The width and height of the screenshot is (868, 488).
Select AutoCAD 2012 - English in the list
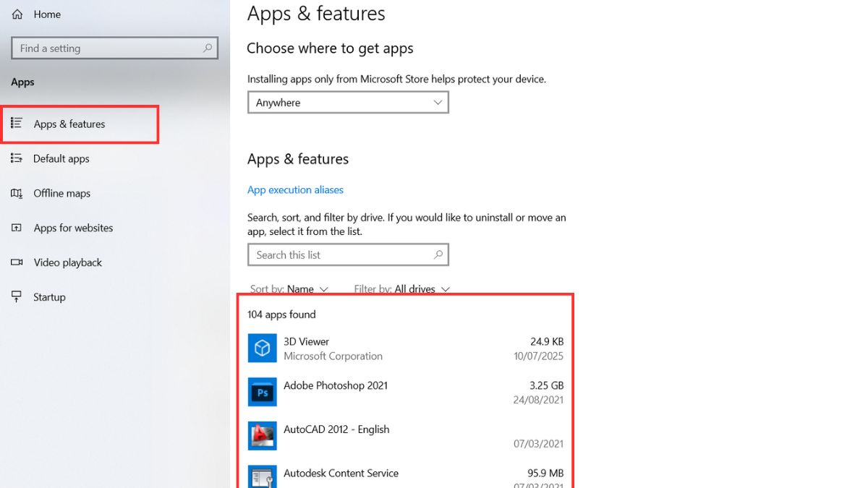click(x=336, y=429)
